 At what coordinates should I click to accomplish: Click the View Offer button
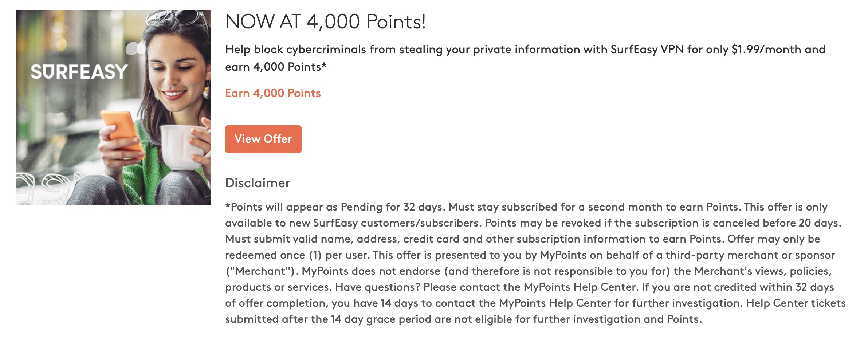point(263,139)
